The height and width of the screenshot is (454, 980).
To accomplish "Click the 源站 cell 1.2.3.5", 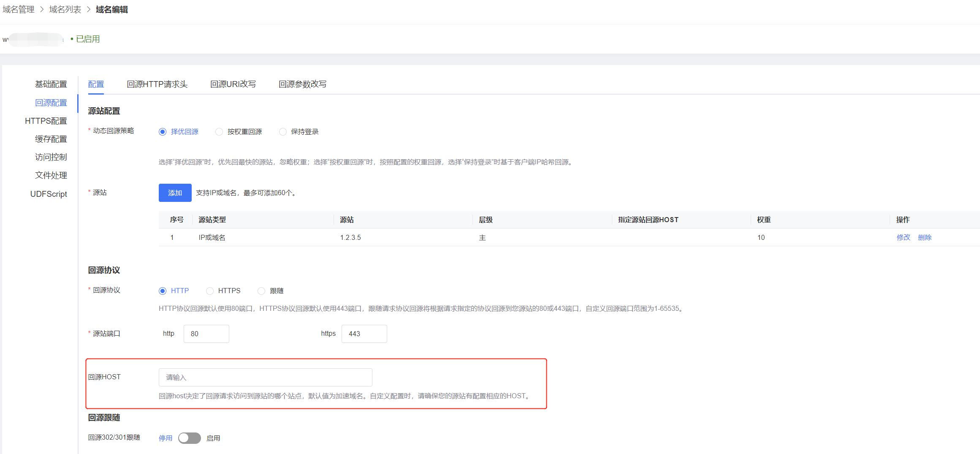I will coord(350,237).
